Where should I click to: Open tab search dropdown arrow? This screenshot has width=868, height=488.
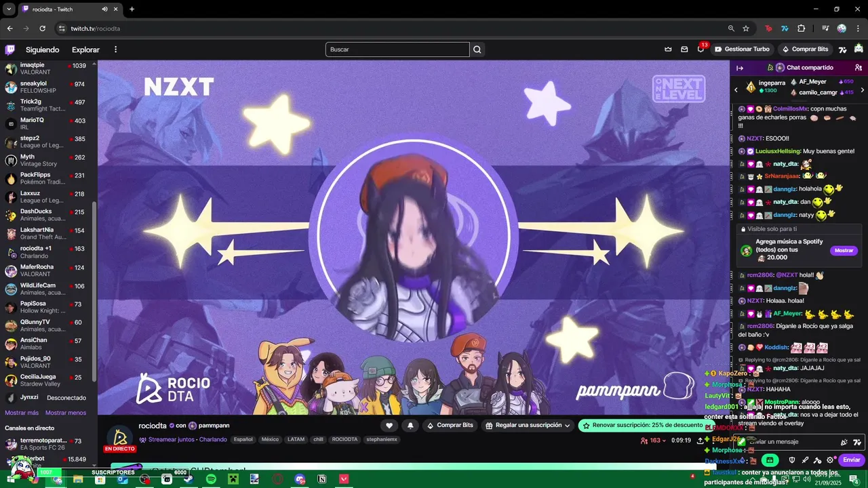click(x=9, y=9)
